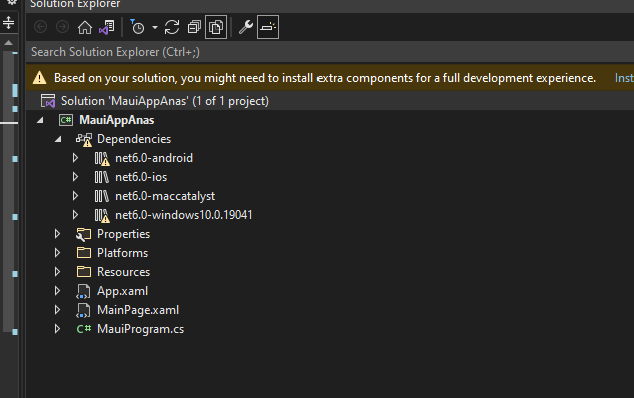Viewport: 634px width, 398px height.
Task: Click the Forward navigation arrow
Action: [62, 27]
